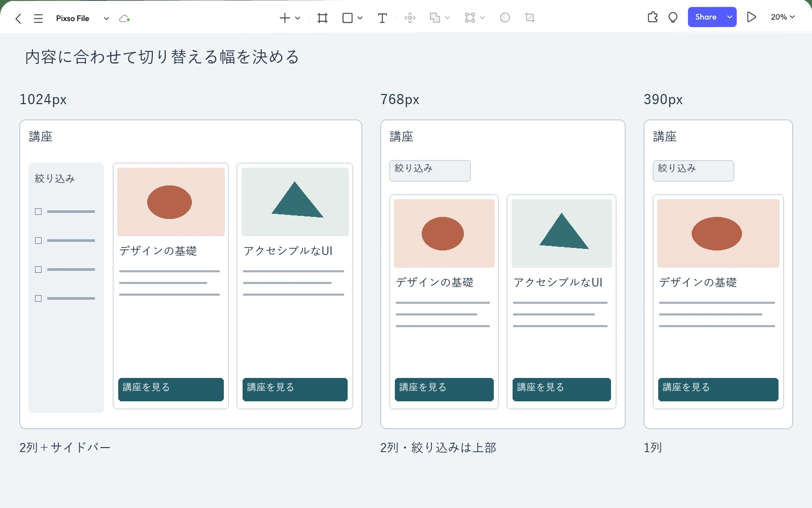Expand the insert tool dropdown arrow

coord(297,18)
